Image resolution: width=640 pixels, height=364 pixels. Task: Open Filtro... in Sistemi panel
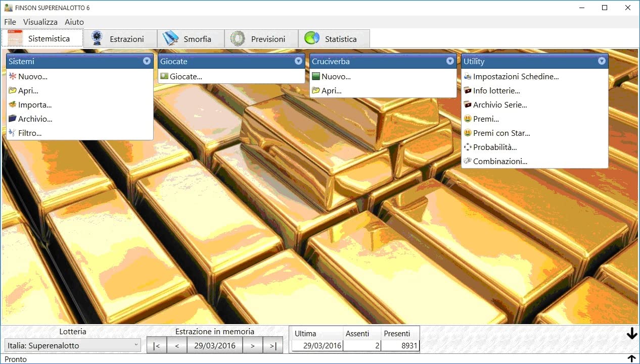coord(30,133)
